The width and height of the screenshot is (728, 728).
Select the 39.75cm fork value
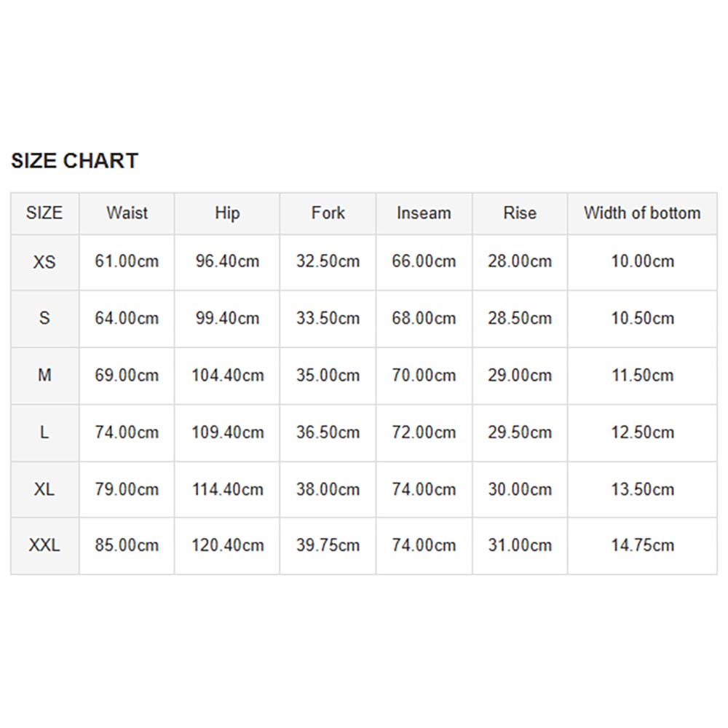click(x=328, y=545)
